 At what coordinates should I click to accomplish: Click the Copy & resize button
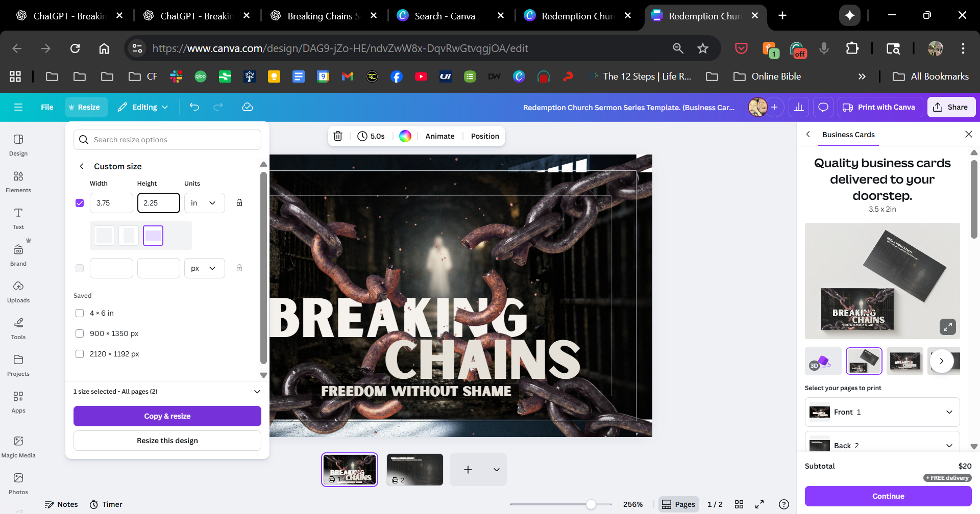tap(167, 416)
